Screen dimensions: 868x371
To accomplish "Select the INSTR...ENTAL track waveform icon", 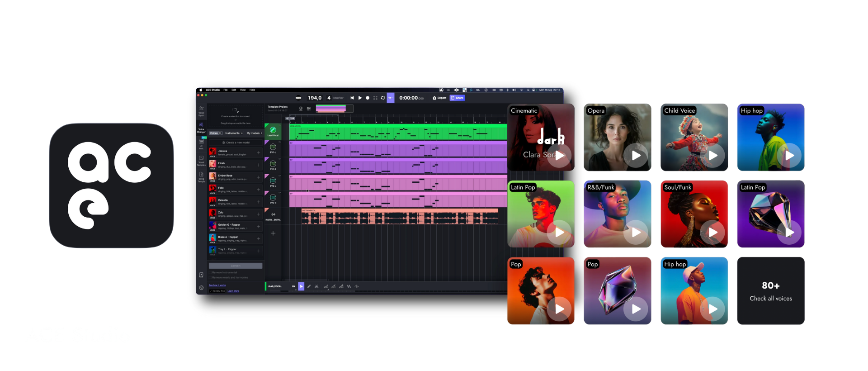I will (273, 214).
